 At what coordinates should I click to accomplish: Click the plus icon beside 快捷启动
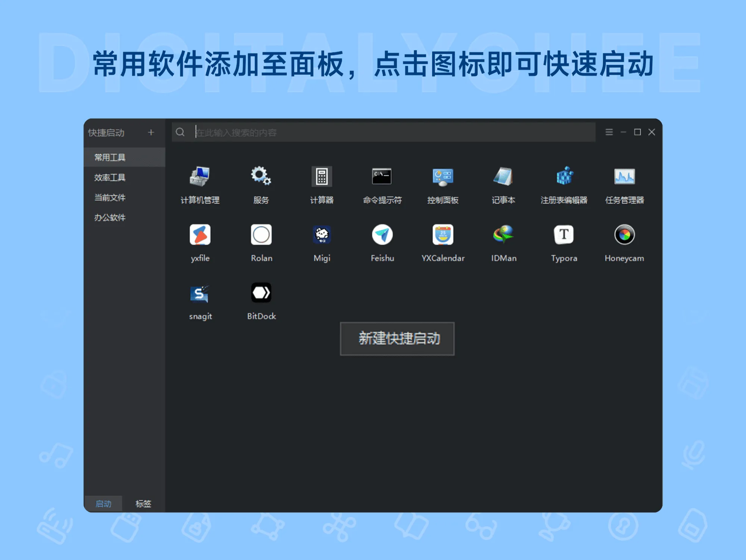[151, 132]
